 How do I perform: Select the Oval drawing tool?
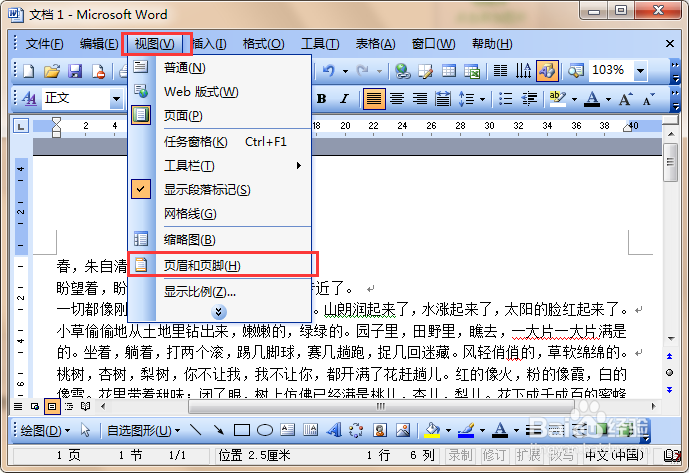pos(265,430)
